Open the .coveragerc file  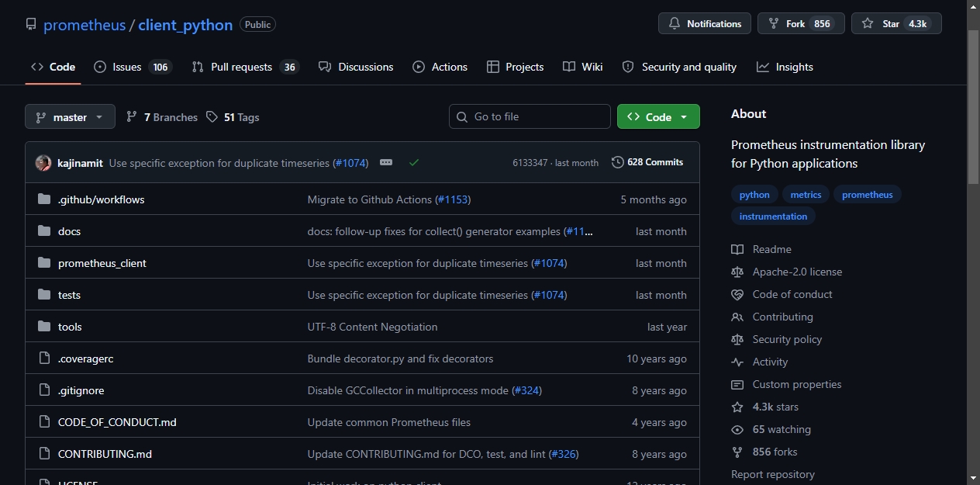[x=86, y=359]
